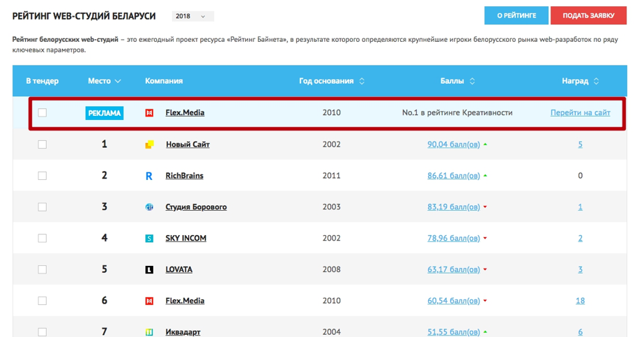Tick the tender checkbox for LOVATA
The width and height of the screenshot is (644, 337).
(43, 269)
